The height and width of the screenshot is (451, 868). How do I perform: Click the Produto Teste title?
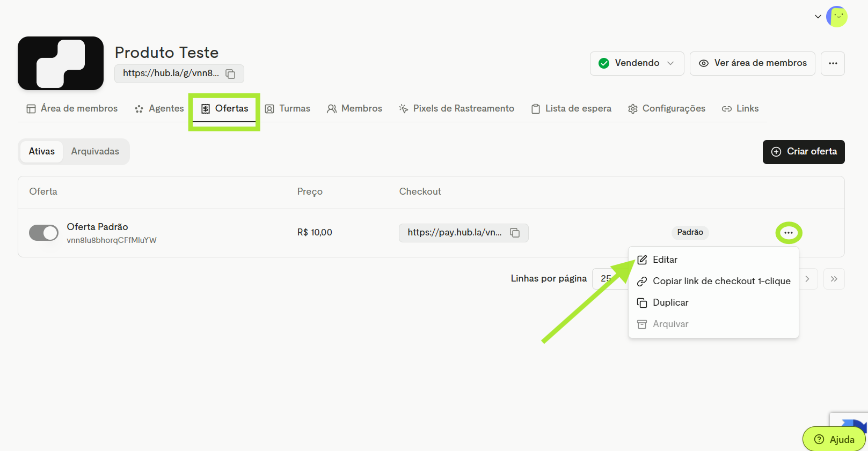[166, 53]
